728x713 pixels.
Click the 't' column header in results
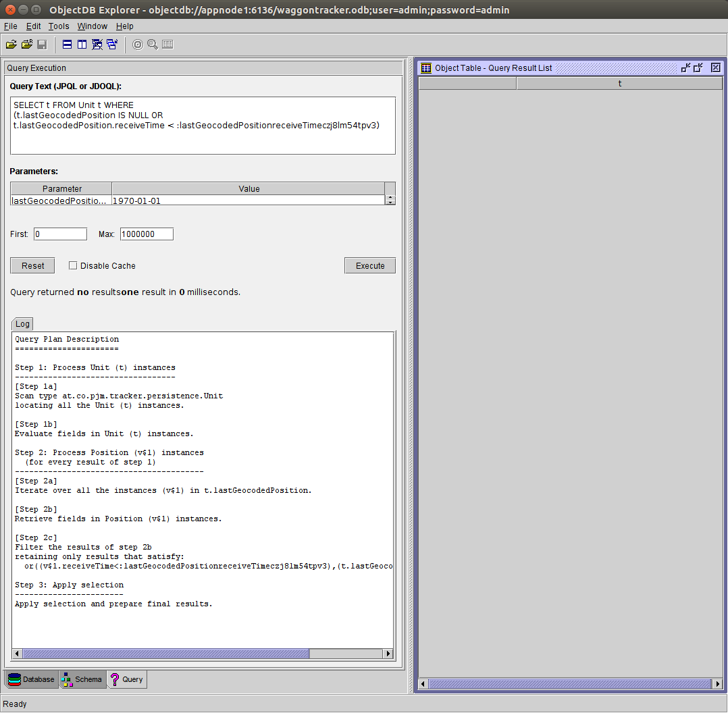pyautogui.click(x=619, y=84)
